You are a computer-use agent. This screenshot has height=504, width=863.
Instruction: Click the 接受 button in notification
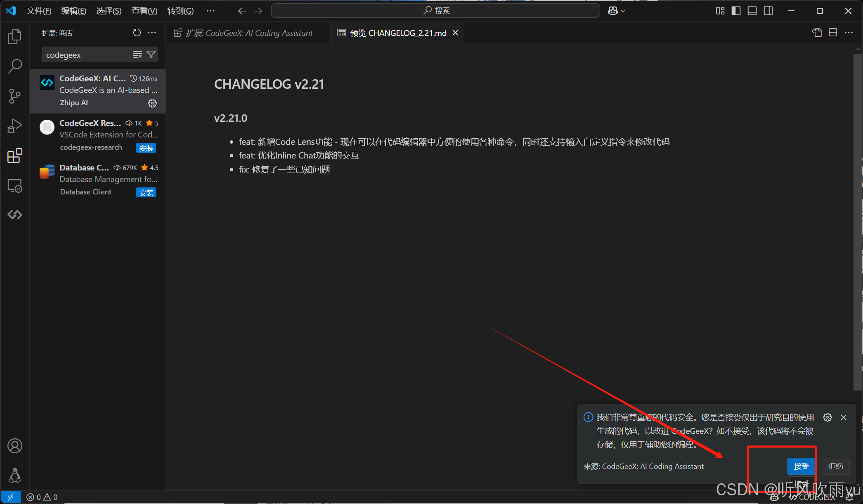[x=801, y=466]
